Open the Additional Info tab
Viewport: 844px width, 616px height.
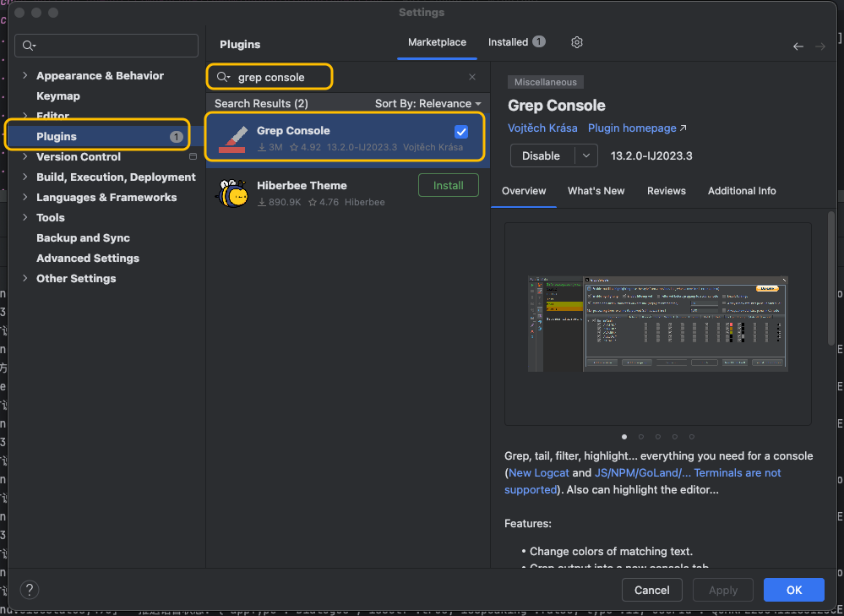tap(742, 191)
